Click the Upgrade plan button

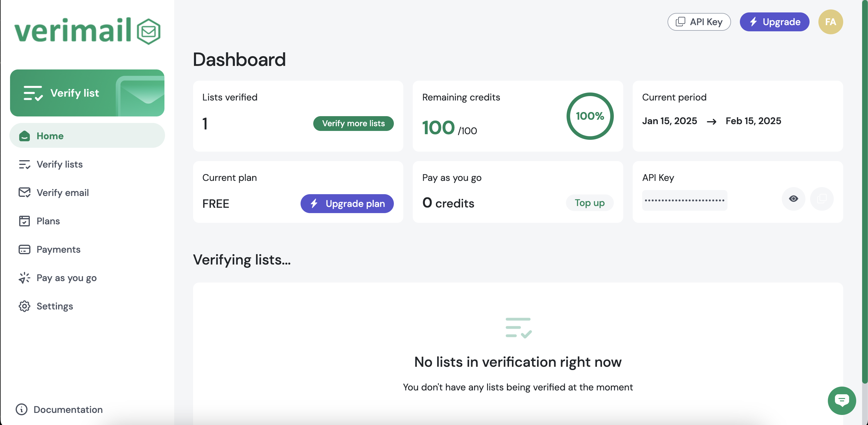tap(347, 203)
